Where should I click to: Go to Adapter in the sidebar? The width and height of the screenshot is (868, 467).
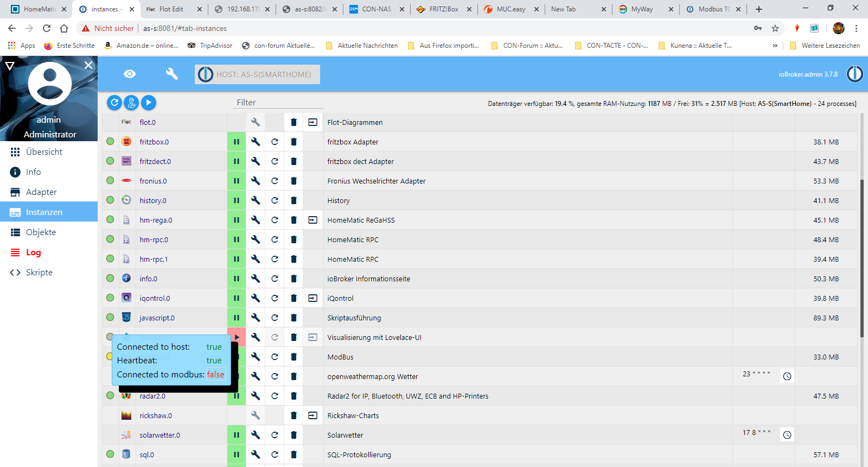49,192
